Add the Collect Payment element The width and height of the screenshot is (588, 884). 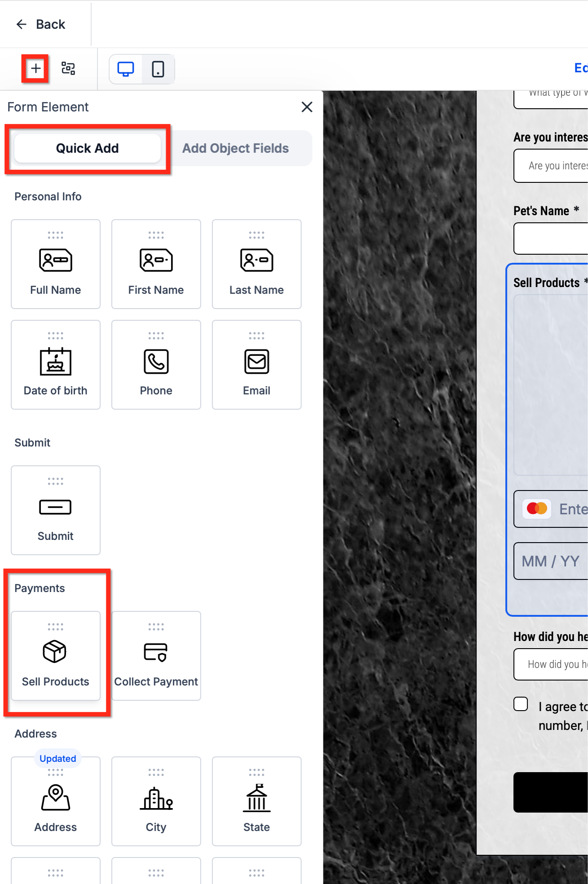click(x=156, y=656)
